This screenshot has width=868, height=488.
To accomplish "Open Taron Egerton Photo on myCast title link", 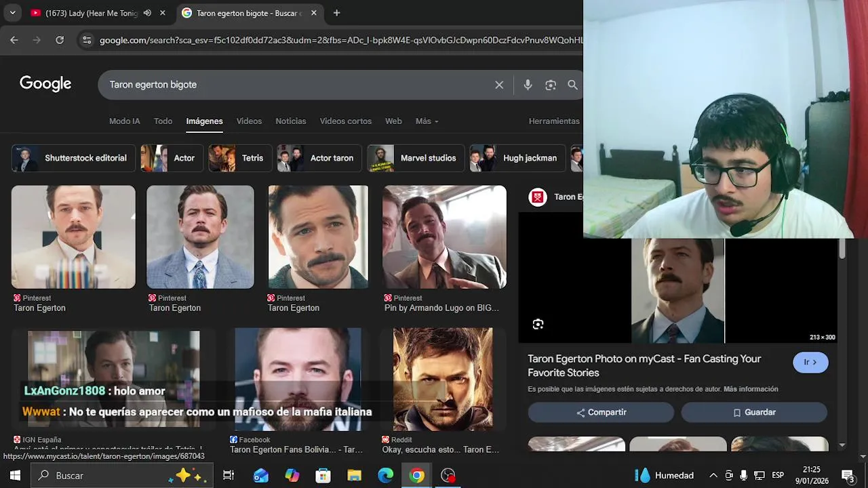I will click(x=644, y=365).
